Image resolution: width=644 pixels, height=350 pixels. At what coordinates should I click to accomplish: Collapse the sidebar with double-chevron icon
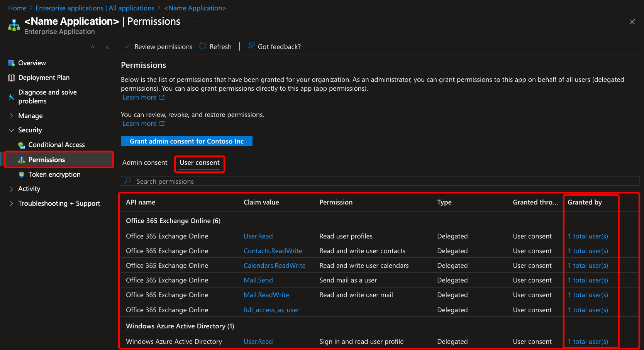[x=107, y=47]
